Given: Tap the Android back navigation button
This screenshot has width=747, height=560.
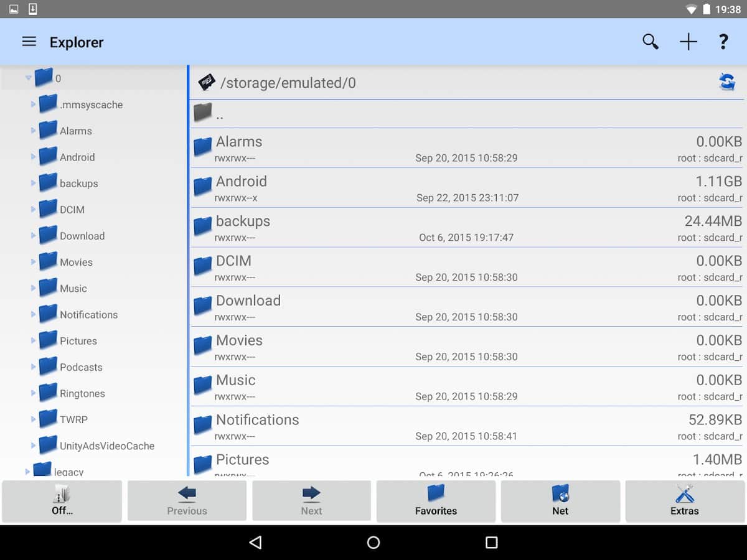Looking at the screenshot, I should tap(255, 543).
